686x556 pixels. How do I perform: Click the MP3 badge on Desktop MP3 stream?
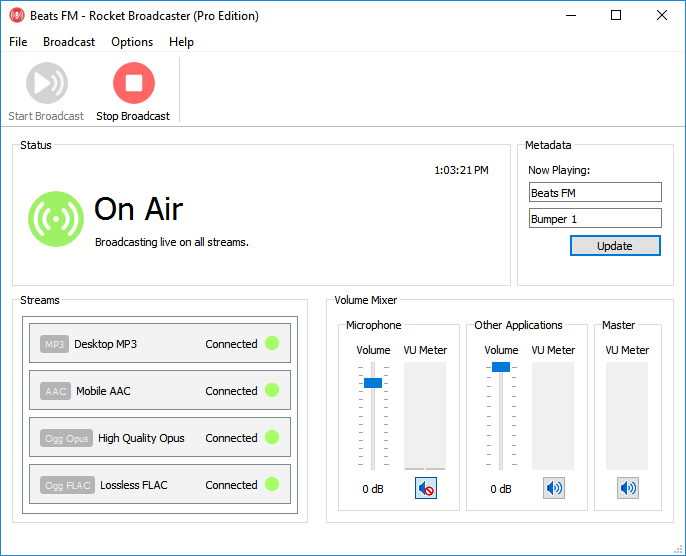[54, 344]
